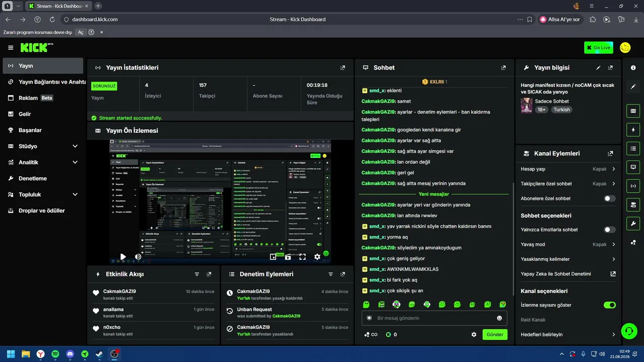Pop out the Sohbet chat panel
The image size is (644, 362).
(x=503, y=68)
